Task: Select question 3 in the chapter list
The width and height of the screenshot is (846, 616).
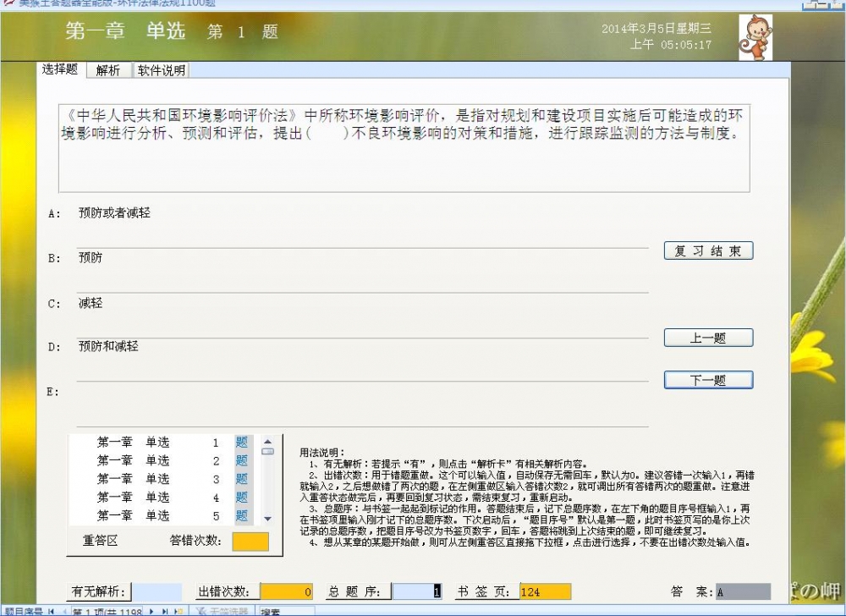Action: pos(241,479)
